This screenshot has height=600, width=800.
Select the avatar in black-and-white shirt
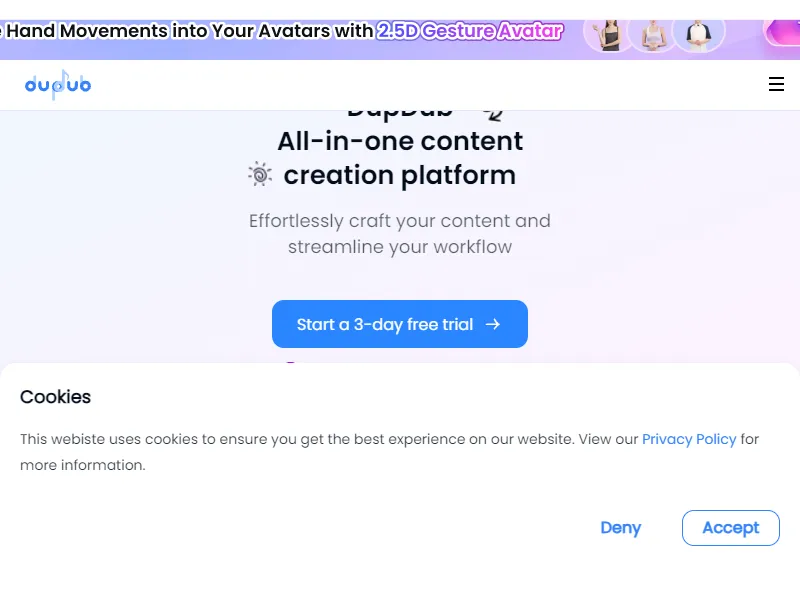[x=698, y=35]
